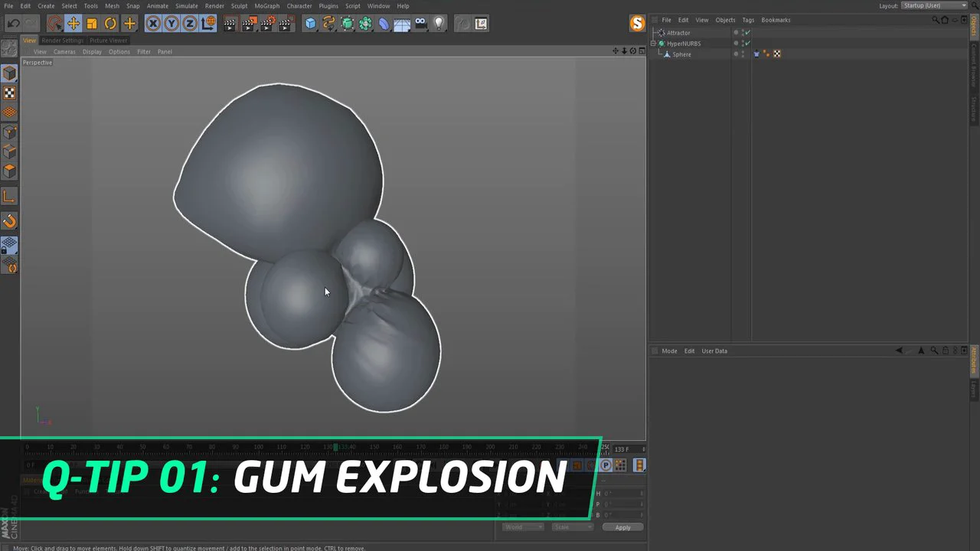This screenshot has width=980, height=551.
Task: Toggle X axis lock button
Action: (x=153, y=24)
